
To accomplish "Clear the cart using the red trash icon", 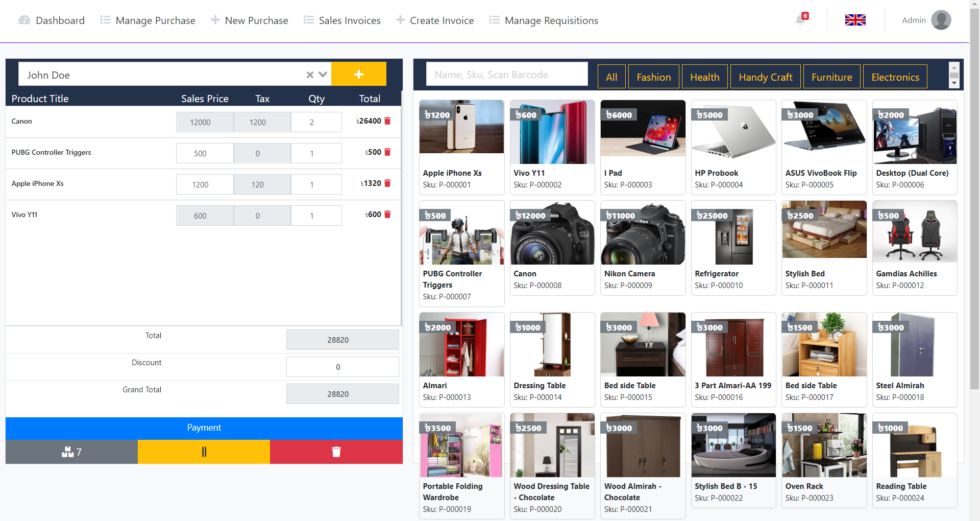I will pos(336,452).
